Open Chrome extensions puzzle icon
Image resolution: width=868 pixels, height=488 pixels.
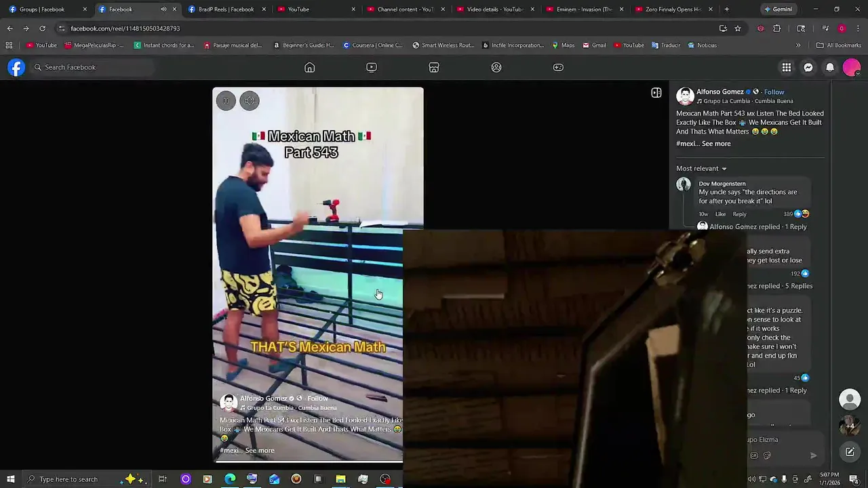pos(777,28)
